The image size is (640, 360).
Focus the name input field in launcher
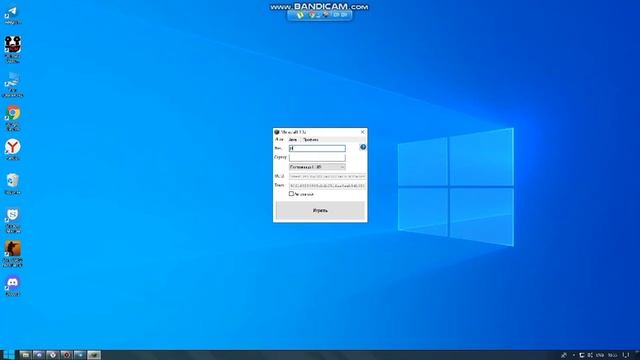click(x=317, y=148)
